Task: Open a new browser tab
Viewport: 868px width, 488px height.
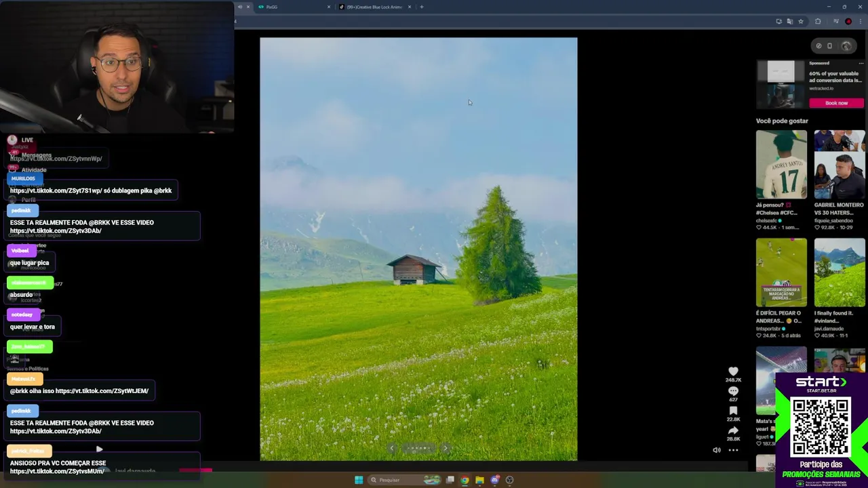Action: pyautogui.click(x=422, y=7)
